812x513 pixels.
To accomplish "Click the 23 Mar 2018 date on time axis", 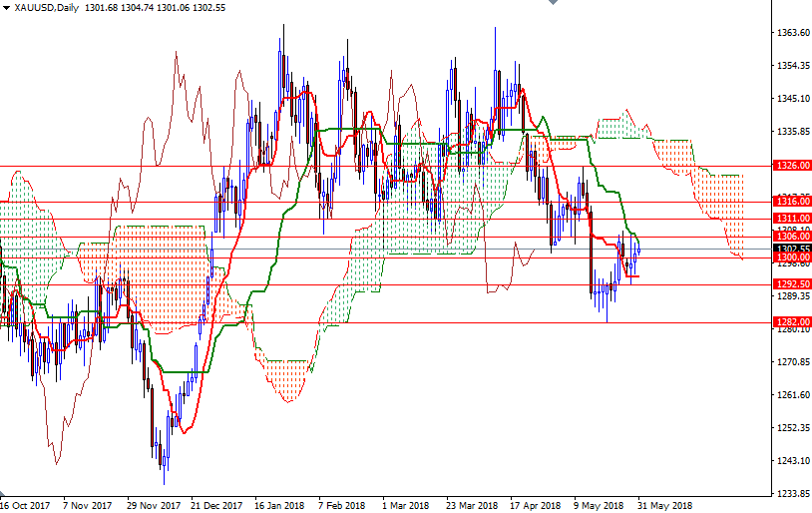I will tap(471, 505).
